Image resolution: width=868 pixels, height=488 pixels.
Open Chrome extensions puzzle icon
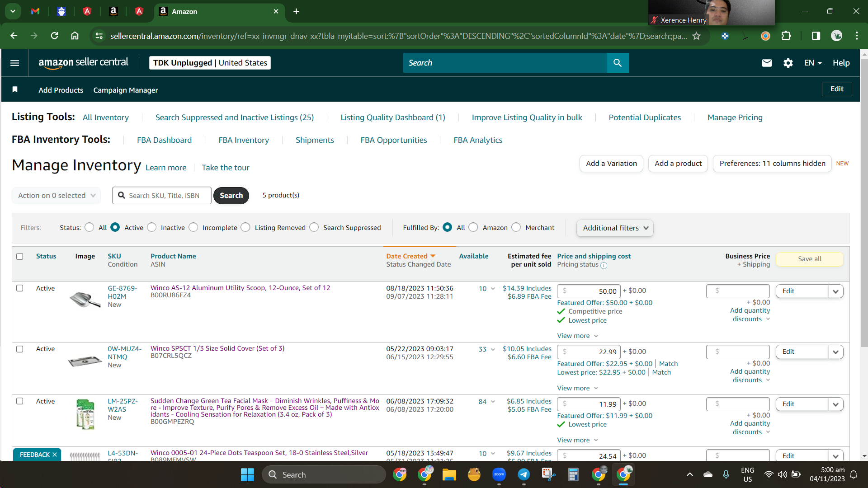coord(786,36)
